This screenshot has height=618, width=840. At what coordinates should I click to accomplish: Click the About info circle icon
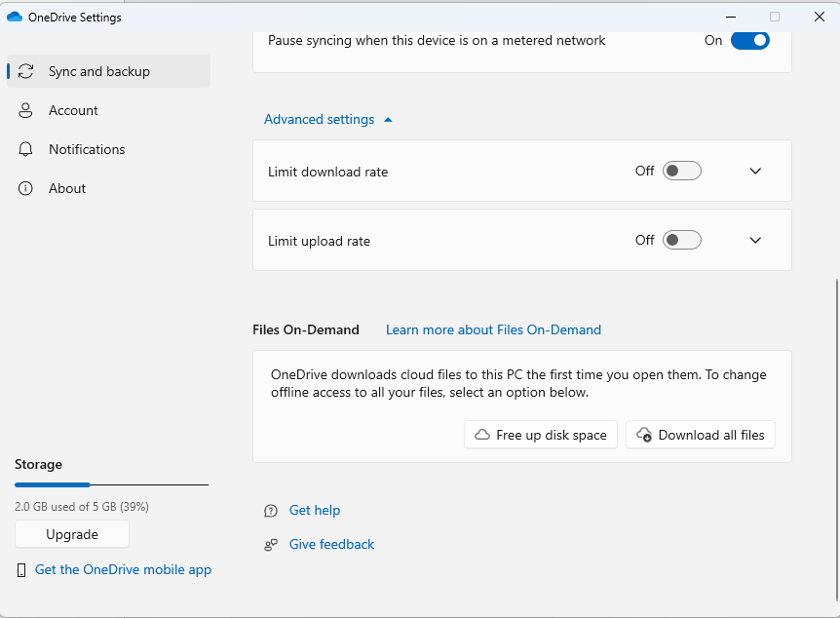pos(25,189)
